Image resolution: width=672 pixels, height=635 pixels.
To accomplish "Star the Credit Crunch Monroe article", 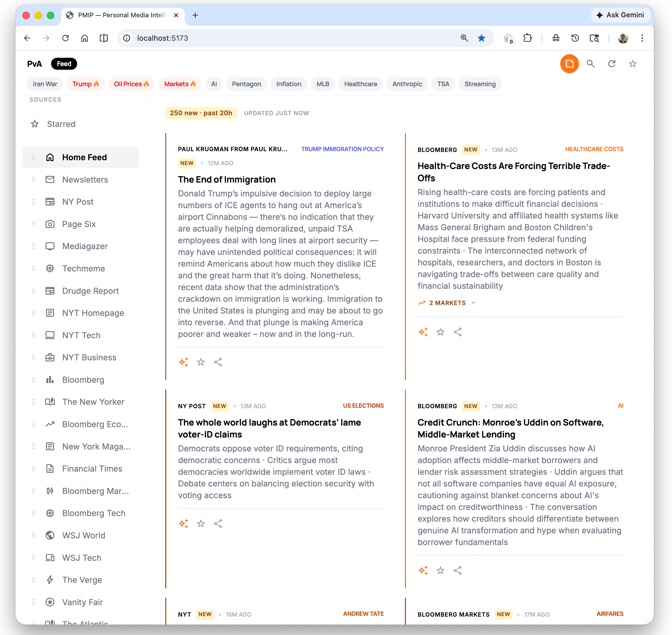I will [440, 570].
